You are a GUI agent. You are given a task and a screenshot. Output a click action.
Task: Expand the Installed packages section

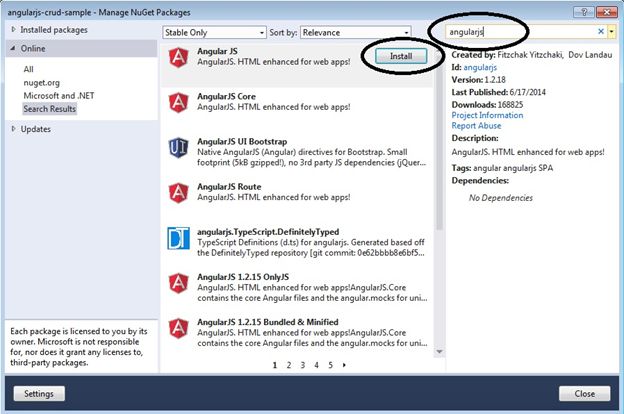click(14, 29)
